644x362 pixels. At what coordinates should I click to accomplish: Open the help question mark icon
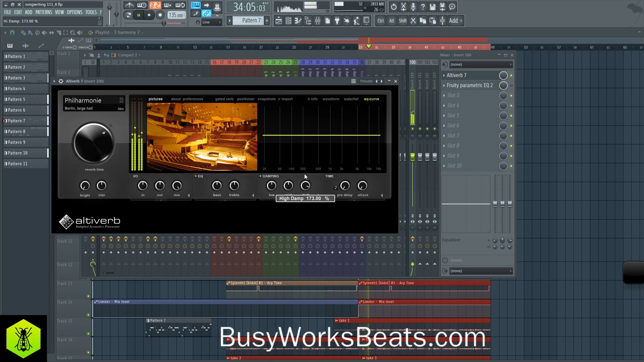[x=423, y=7]
